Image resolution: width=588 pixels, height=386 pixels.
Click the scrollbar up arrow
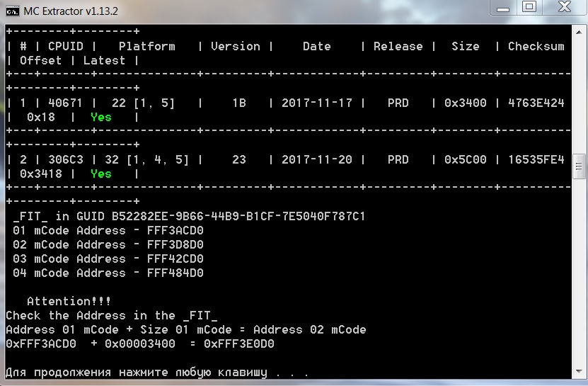pos(579,33)
